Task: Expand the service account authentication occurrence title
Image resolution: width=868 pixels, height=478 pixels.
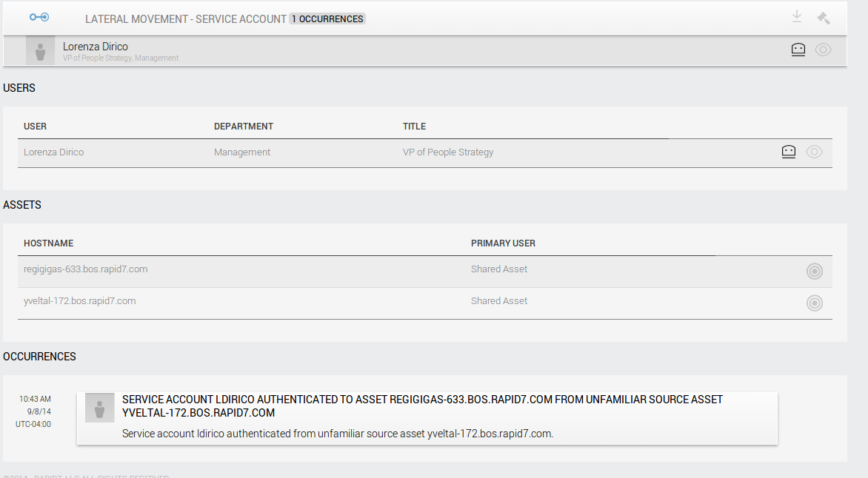Action: click(422, 405)
